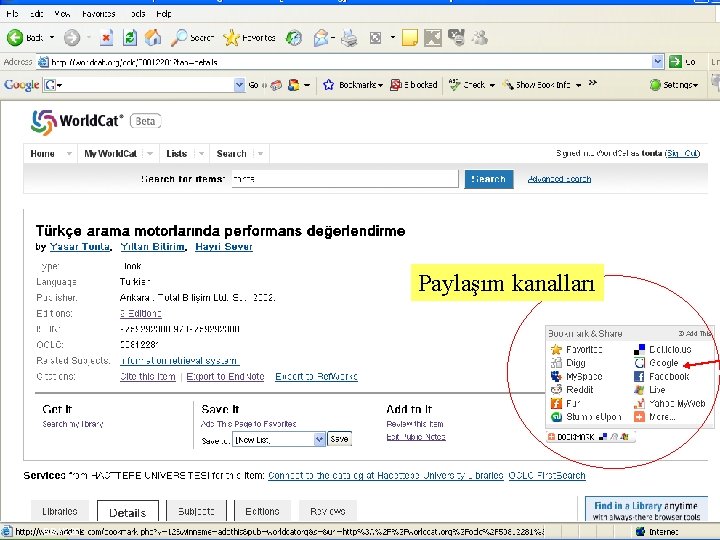Share to Live
The width and height of the screenshot is (720, 540).
click(650, 390)
